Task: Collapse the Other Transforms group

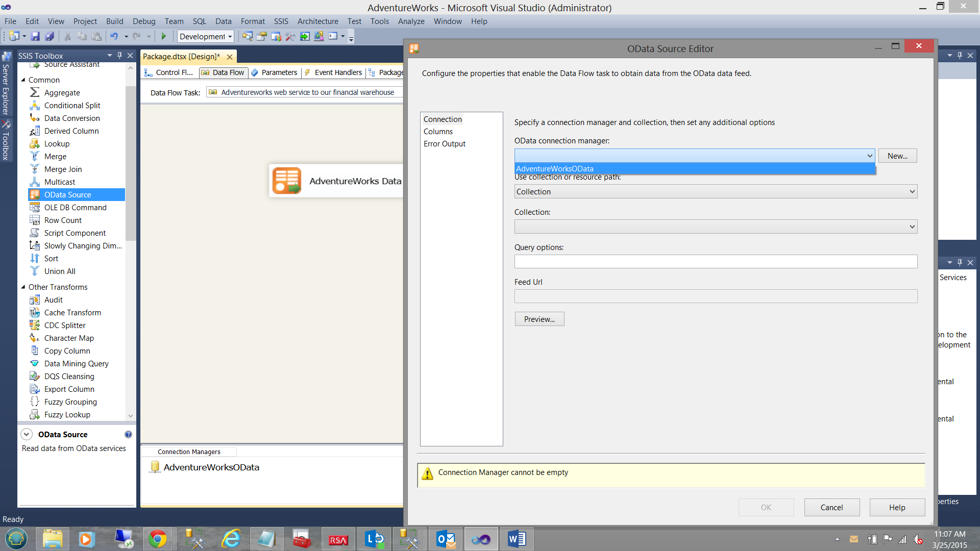Action: click(23, 287)
